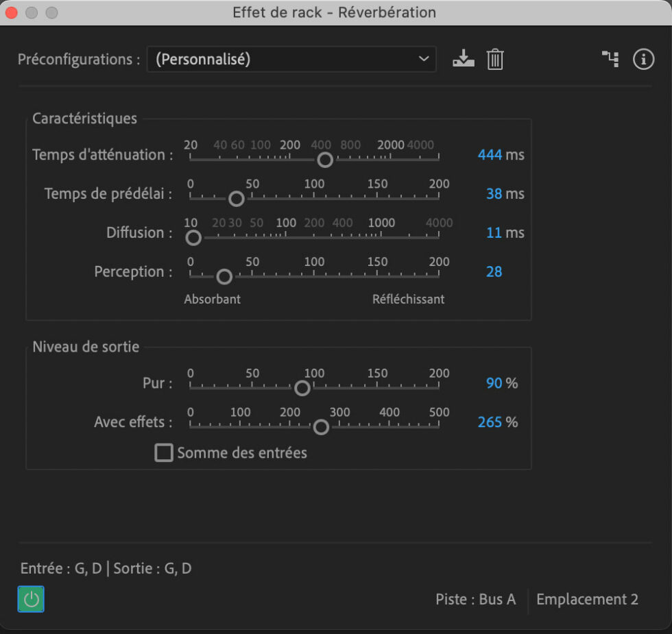
Task: Show effect info via the (i) icon
Action: coord(643,59)
